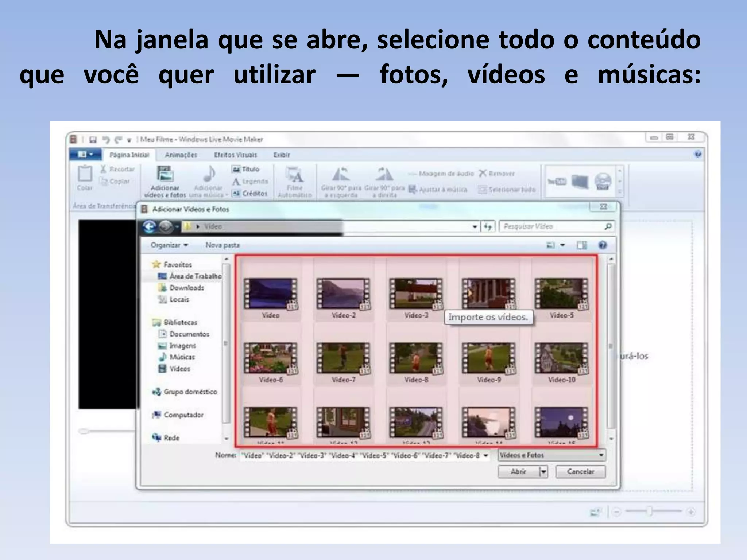Open the Organizar dropdown menu
Screen dimensions: 747x560
pyautogui.click(x=169, y=245)
